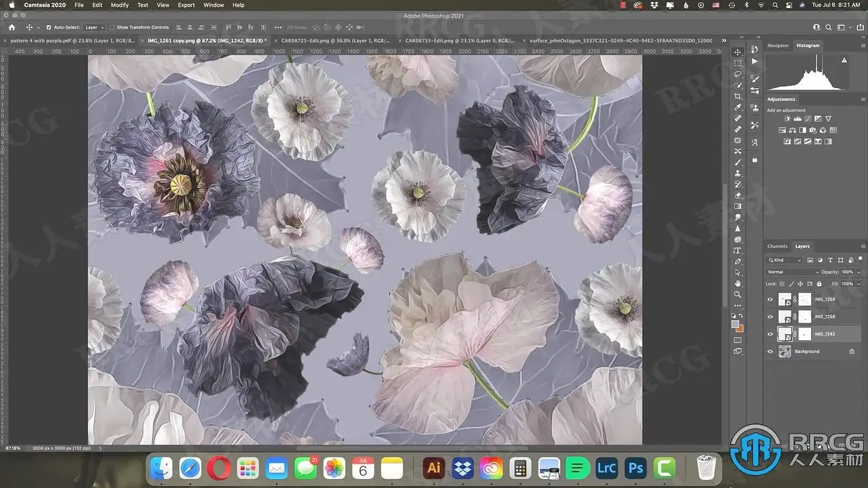Select the Crop tool
The height and width of the screenshot is (488, 868).
coord(738,96)
